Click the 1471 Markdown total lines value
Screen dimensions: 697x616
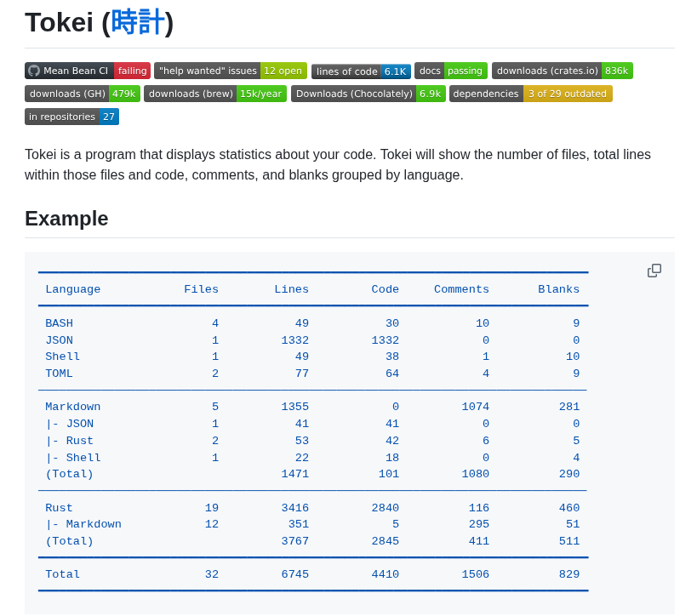[x=295, y=474]
